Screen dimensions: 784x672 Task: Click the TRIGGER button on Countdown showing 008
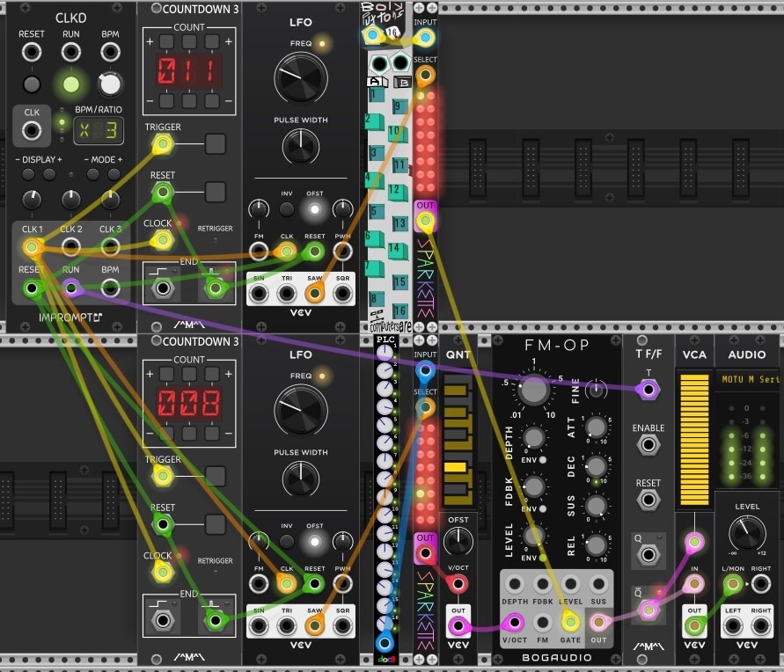pyautogui.click(x=216, y=476)
